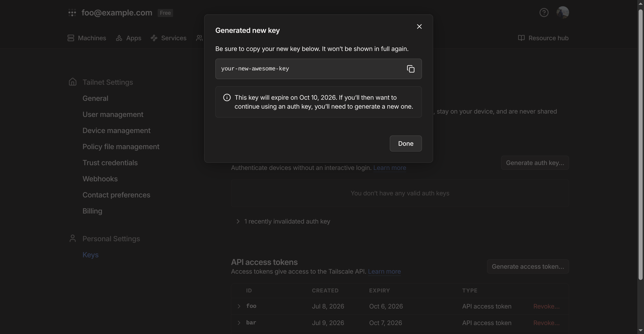Revoke the foo API access token
644x334 pixels.
pos(546,306)
